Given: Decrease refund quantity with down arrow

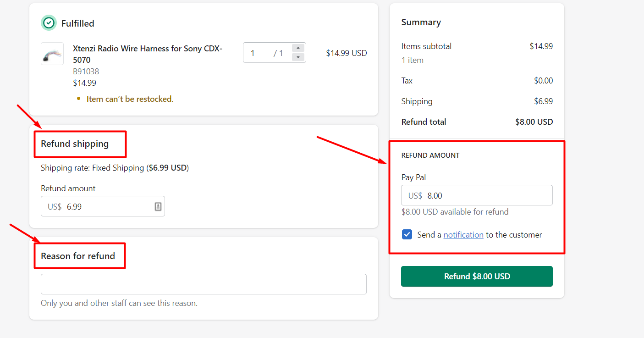Looking at the screenshot, I should click(x=298, y=57).
